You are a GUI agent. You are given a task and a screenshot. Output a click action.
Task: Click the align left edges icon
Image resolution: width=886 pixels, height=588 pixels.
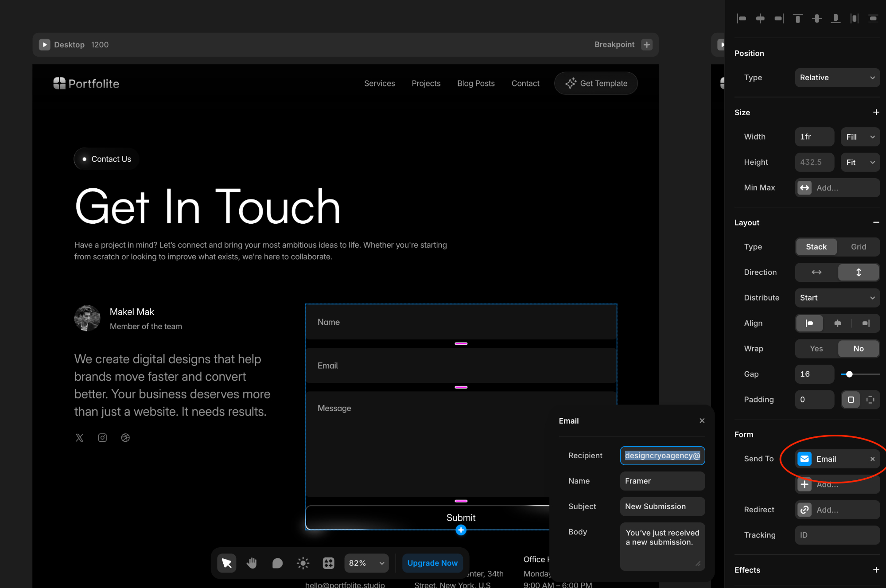(x=742, y=19)
